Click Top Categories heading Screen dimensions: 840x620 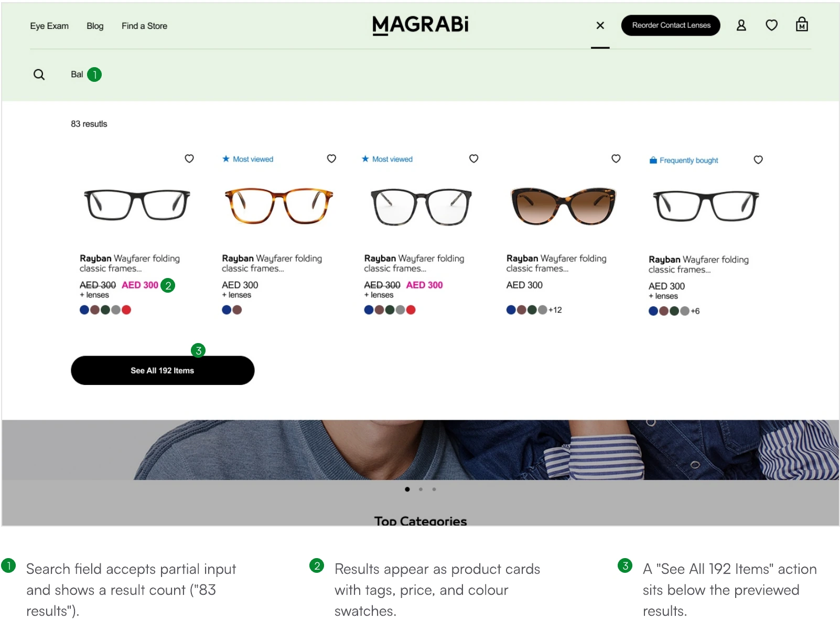pos(421,521)
